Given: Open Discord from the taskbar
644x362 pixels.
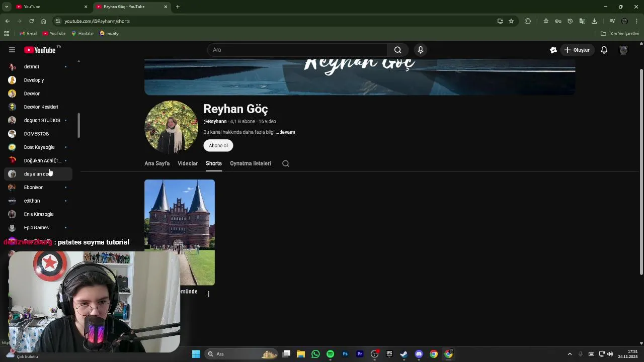Looking at the screenshot, I should click(419, 354).
